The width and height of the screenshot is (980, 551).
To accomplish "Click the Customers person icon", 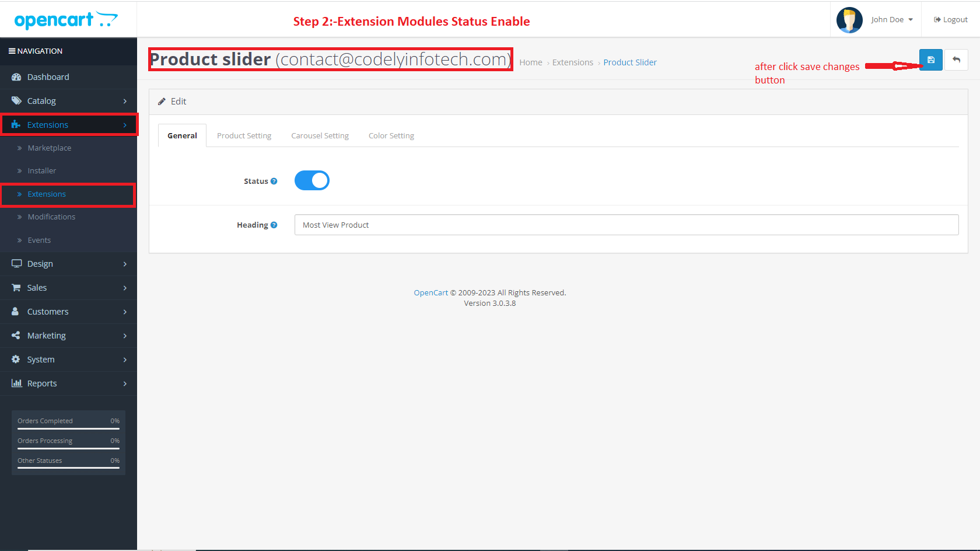I will (x=16, y=312).
